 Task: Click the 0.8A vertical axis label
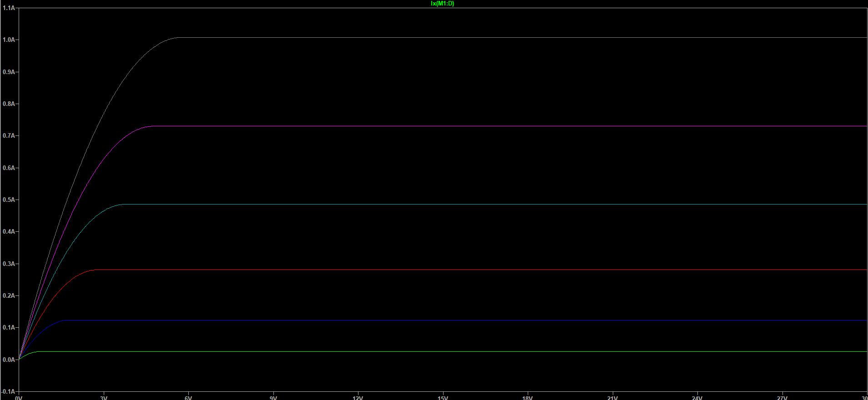(9, 104)
